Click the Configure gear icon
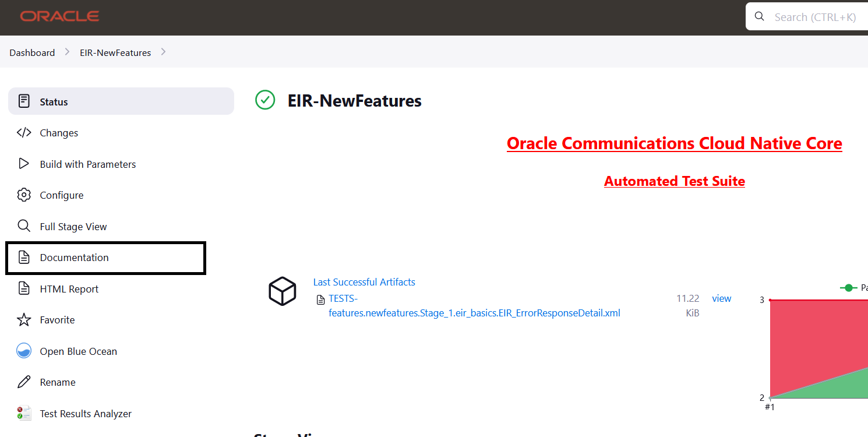The image size is (868, 437). [x=24, y=195]
